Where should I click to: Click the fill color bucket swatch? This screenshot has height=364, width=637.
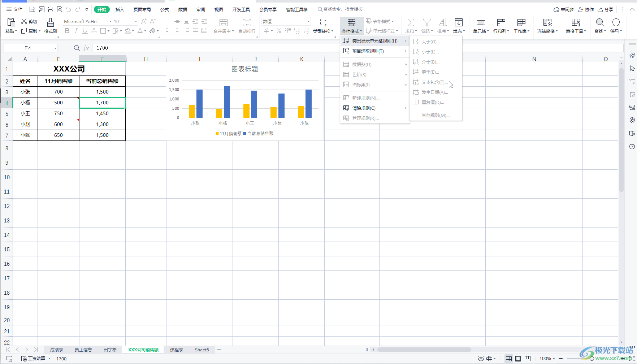pyautogui.click(x=128, y=31)
